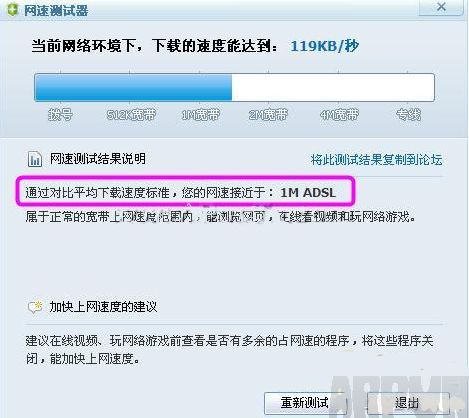
Task: Click the empty white part of the speed bar
Action: (333, 88)
